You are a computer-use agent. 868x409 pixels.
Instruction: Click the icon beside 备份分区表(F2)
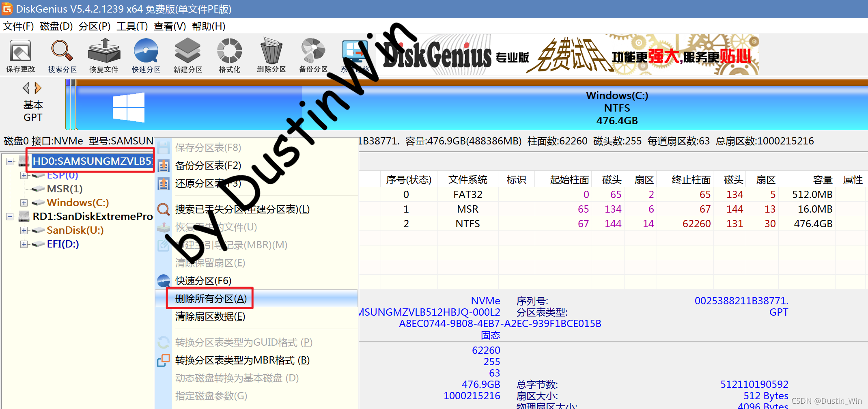[x=164, y=166]
